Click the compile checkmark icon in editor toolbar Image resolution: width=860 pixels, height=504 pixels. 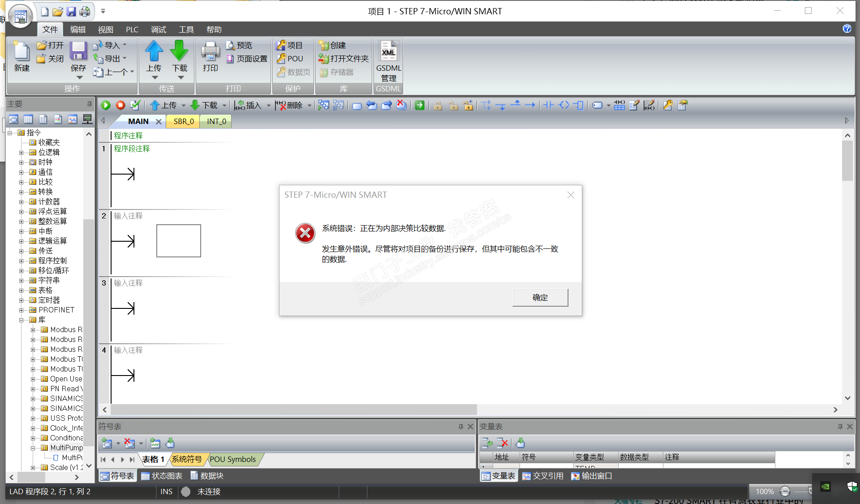135,105
